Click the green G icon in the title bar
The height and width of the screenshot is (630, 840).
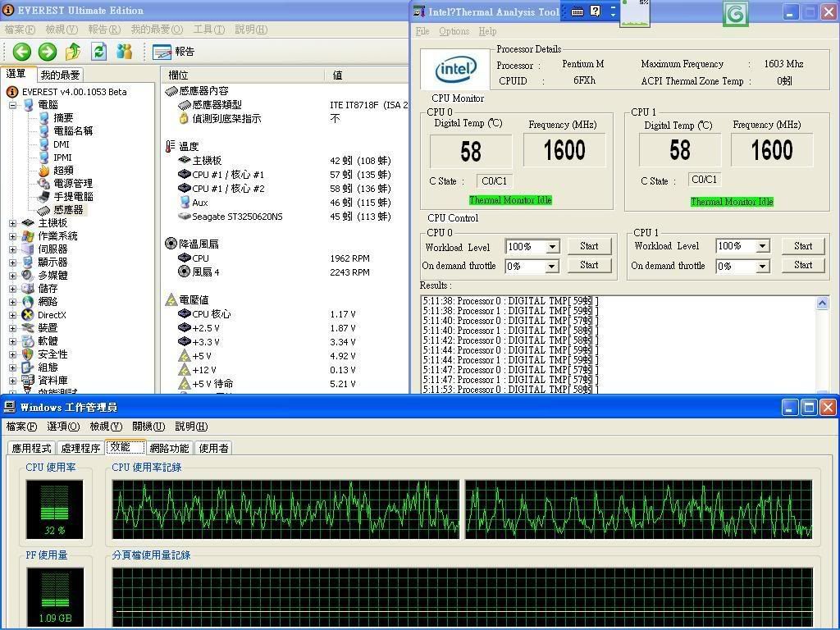pyautogui.click(x=735, y=13)
